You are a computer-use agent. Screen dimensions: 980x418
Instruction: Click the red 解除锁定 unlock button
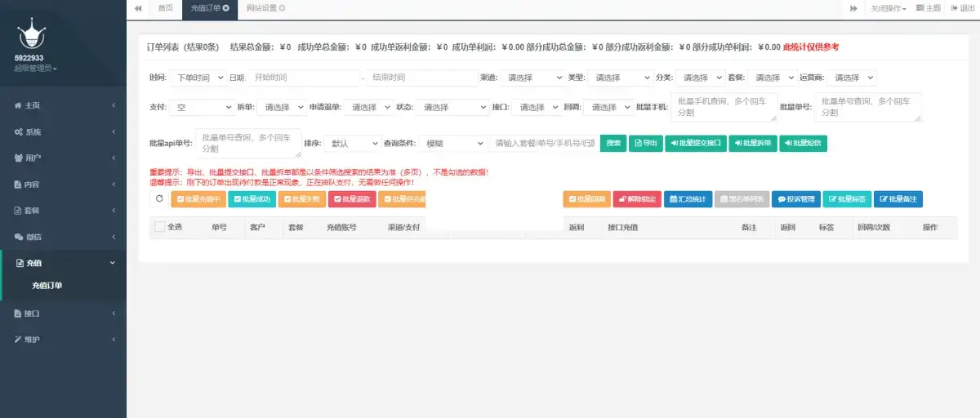tap(637, 199)
